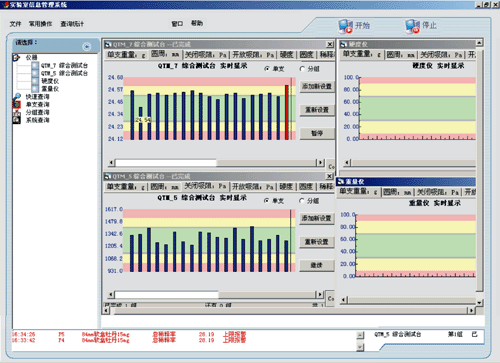Screen dimensions: 500x363
Task: Switch to 关闭吸阻 Pa tab in QTM_7
Action: point(206,55)
